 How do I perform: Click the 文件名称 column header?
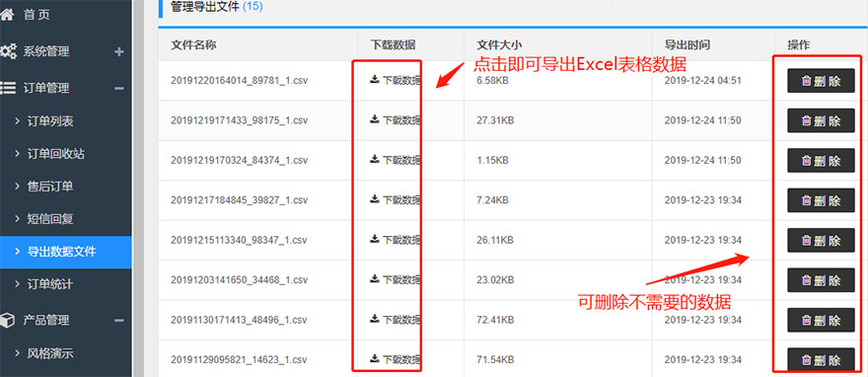pyautogui.click(x=193, y=44)
